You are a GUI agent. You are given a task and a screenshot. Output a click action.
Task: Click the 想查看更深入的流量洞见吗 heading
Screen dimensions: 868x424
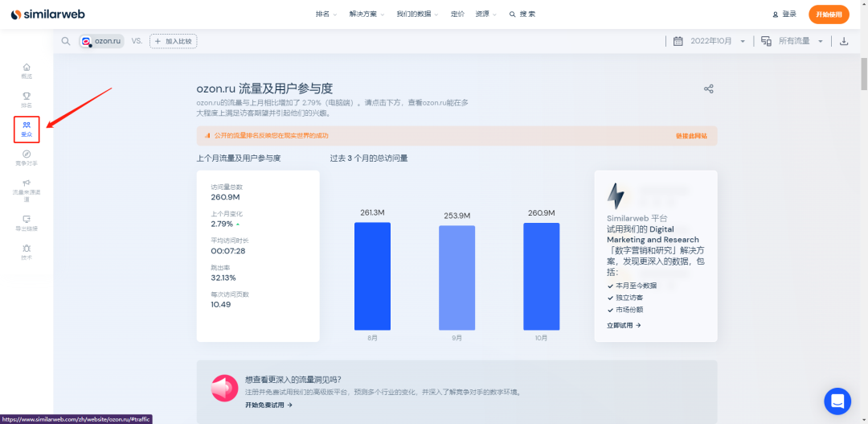(293, 381)
